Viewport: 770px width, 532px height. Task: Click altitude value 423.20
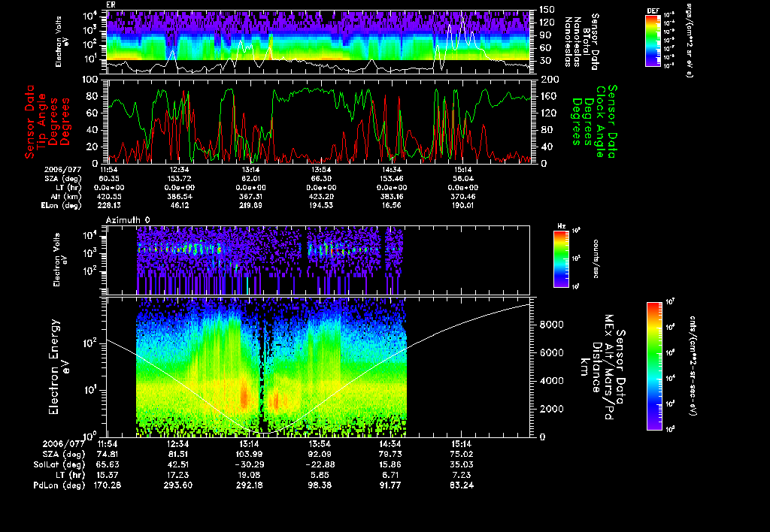click(321, 196)
